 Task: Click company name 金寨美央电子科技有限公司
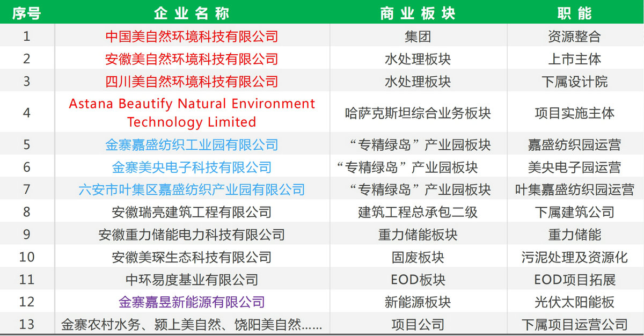[x=192, y=167]
